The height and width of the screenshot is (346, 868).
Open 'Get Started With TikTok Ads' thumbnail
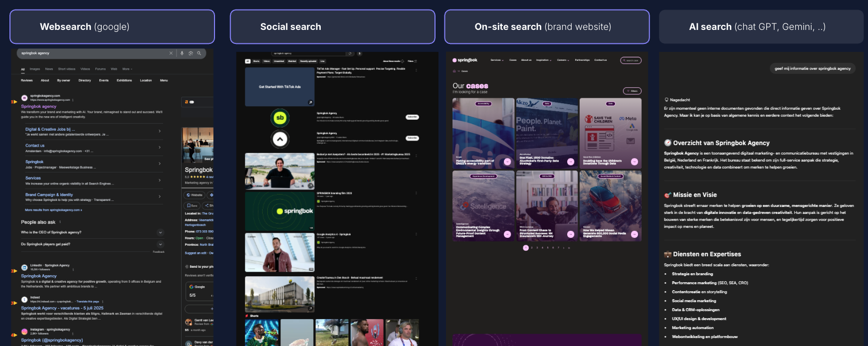coord(280,87)
